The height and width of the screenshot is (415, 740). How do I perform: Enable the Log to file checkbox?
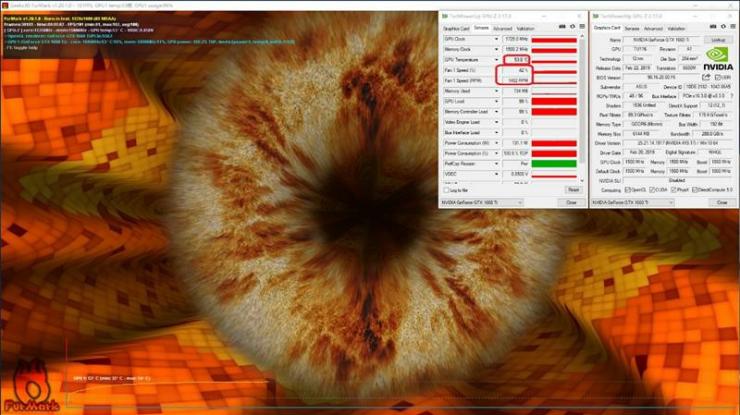click(x=446, y=190)
